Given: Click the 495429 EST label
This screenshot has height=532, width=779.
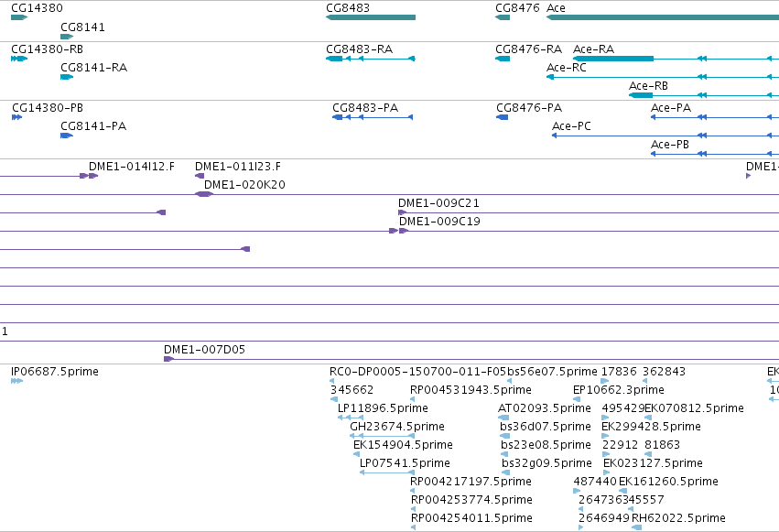Looking at the screenshot, I should coord(623,408).
